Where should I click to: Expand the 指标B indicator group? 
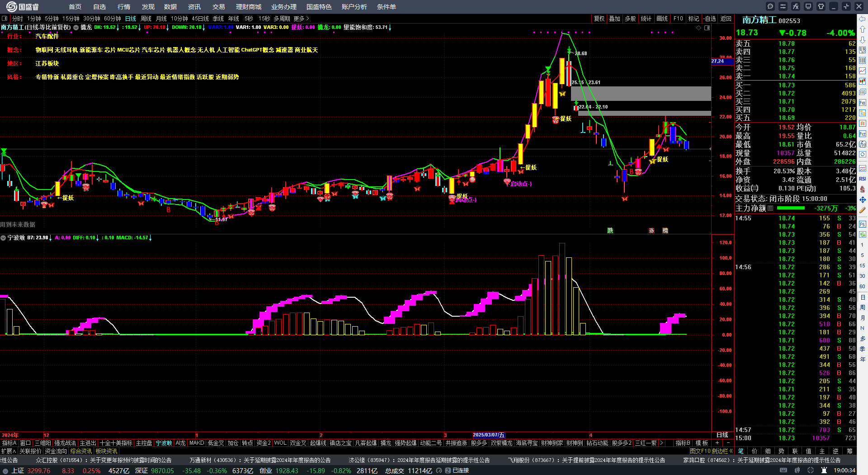click(x=683, y=443)
